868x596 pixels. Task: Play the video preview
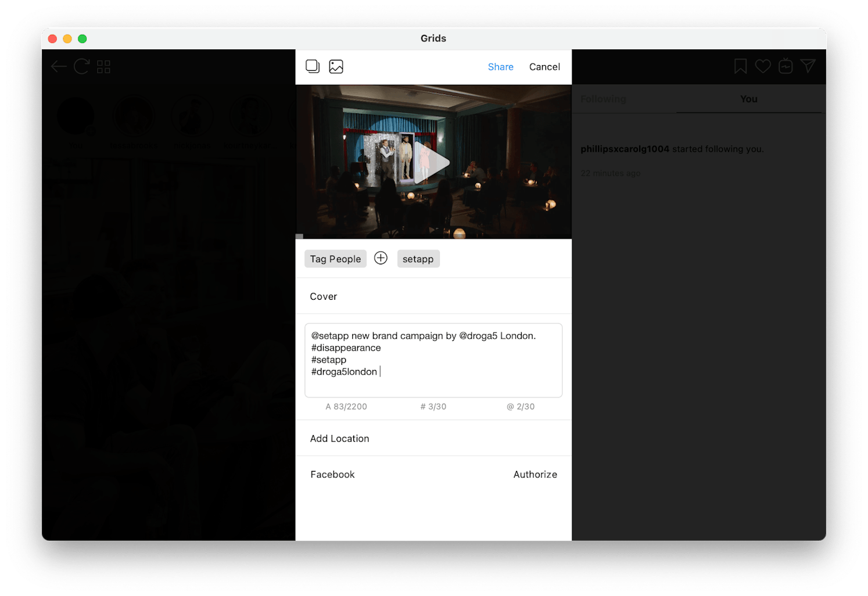pyautogui.click(x=434, y=163)
